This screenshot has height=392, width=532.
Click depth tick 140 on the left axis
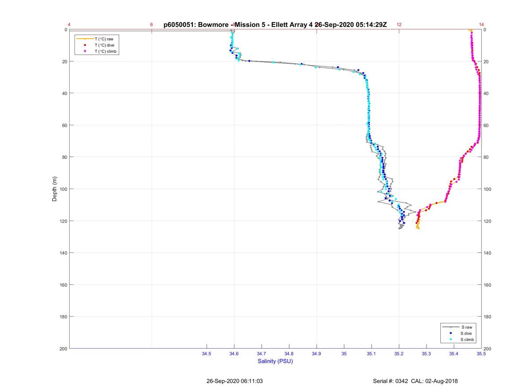63,253
